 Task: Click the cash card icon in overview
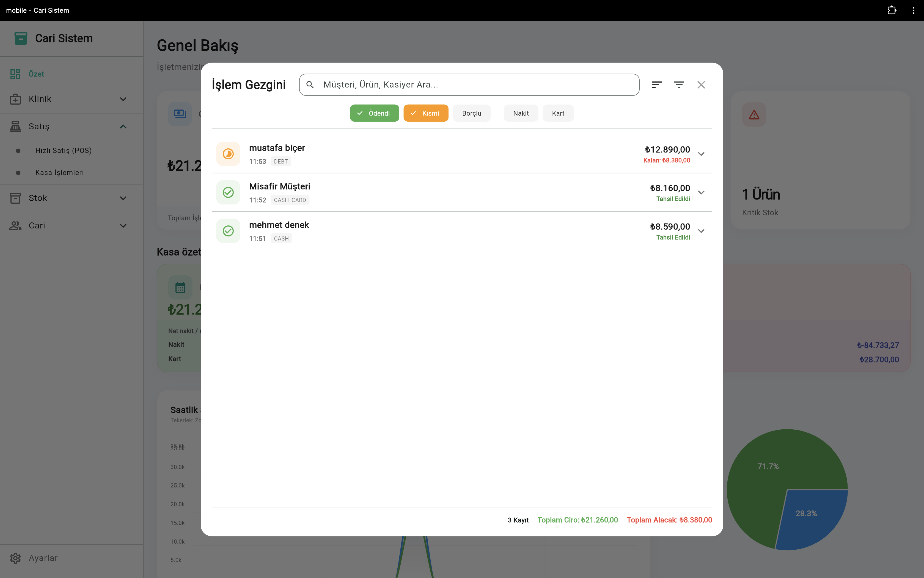point(180,114)
